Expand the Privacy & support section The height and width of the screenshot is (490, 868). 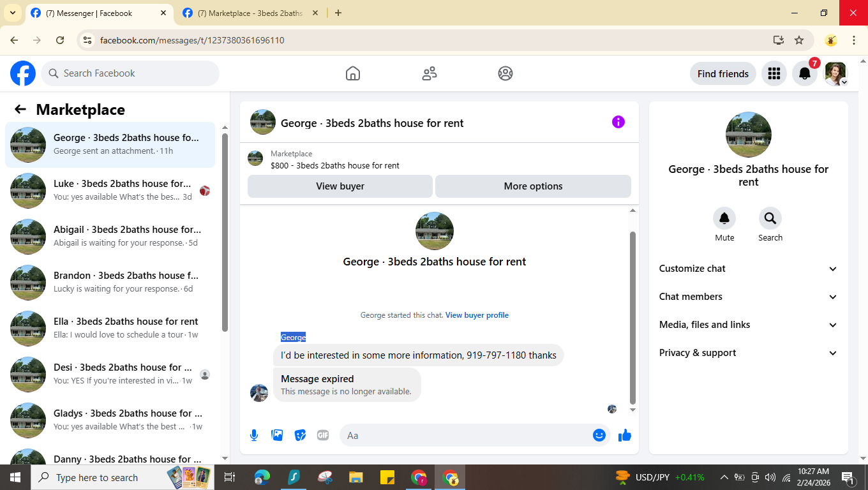pyautogui.click(x=749, y=353)
